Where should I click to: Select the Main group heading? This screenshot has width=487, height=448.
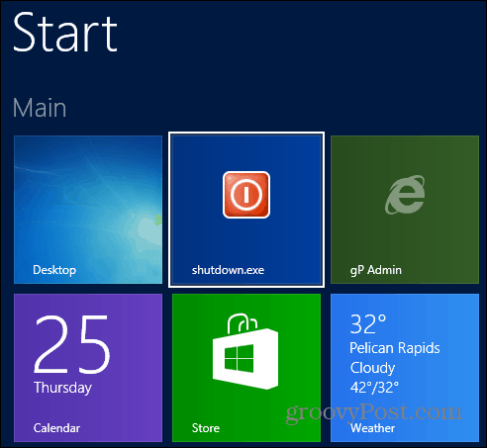coord(40,108)
